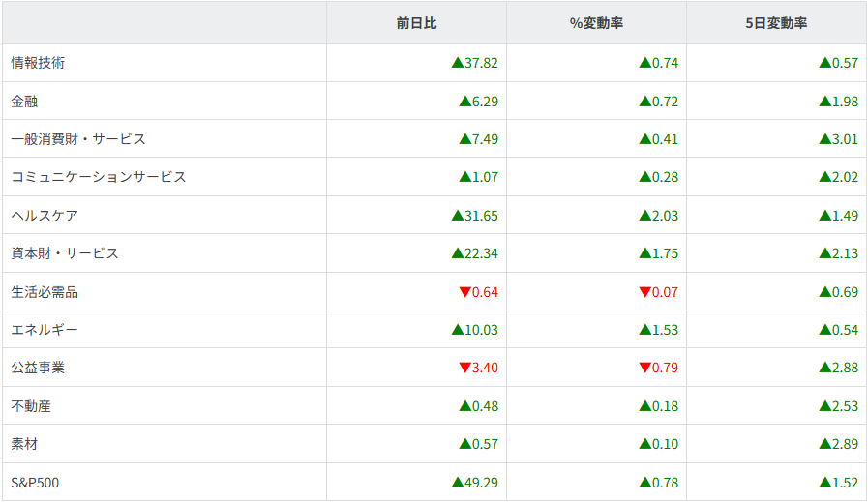Sort by the 前日比 column header

[416, 23]
